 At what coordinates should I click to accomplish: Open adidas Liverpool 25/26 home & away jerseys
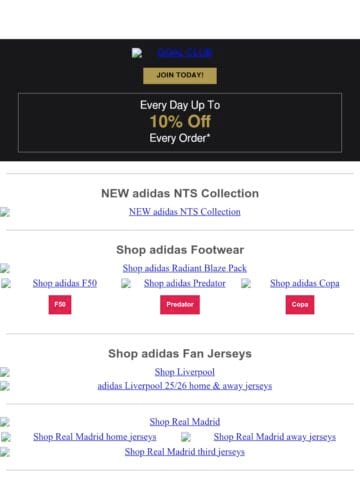185,386
